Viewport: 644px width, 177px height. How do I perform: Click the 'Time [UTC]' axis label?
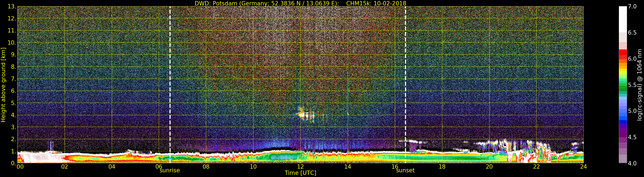pyautogui.click(x=300, y=173)
